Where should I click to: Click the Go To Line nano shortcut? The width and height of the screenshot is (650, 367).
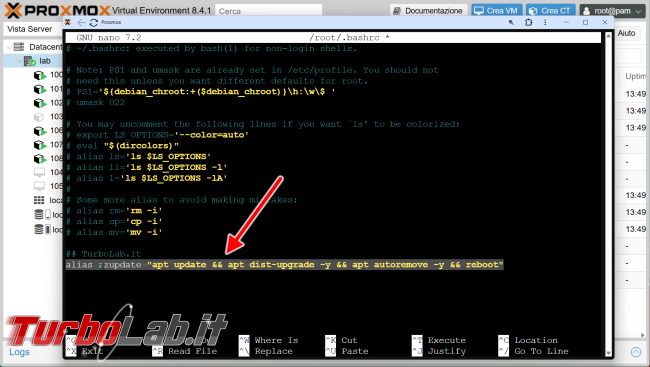pyautogui.click(x=534, y=351)
